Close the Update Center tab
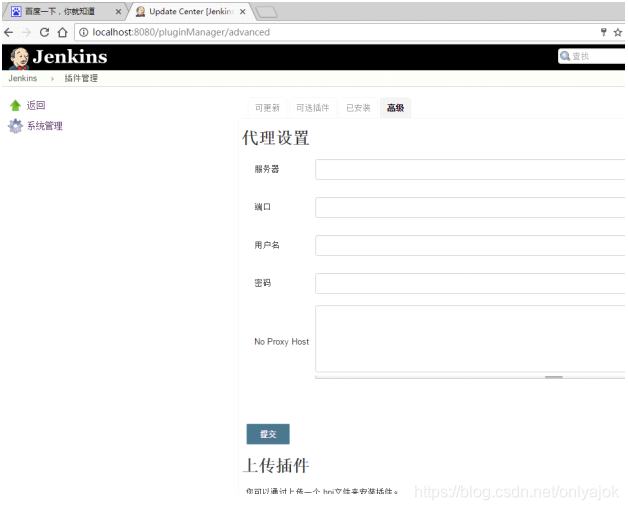 [242, 12]
